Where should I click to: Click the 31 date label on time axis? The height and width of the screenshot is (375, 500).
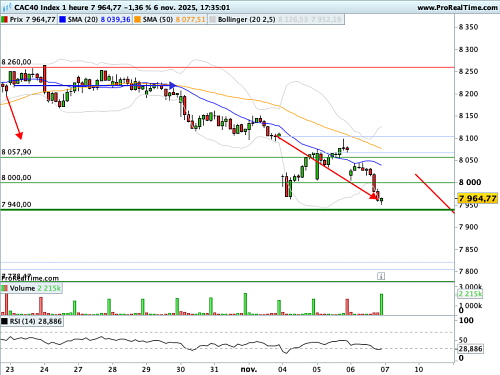(214, 369)
